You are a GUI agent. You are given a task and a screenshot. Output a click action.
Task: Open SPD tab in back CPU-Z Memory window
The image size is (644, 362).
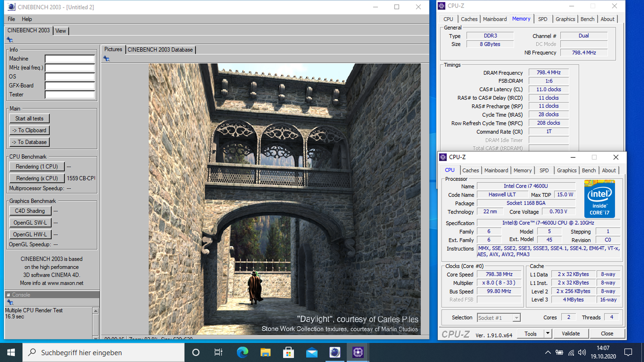click(543, 19)
